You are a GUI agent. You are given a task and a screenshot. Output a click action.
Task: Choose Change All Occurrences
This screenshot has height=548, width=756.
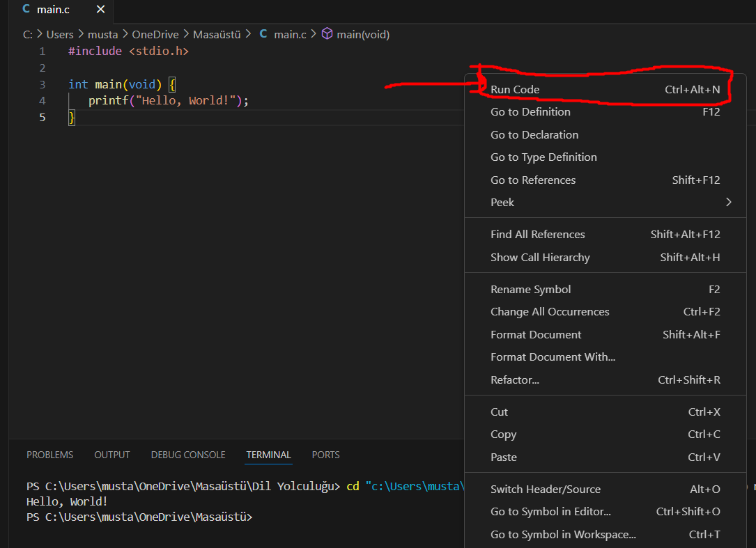coord(605,312)
